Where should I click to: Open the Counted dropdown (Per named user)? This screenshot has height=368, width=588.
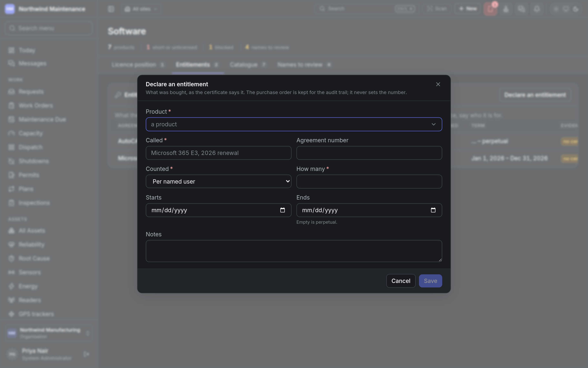pyautogui.click(x=218, y=181)
